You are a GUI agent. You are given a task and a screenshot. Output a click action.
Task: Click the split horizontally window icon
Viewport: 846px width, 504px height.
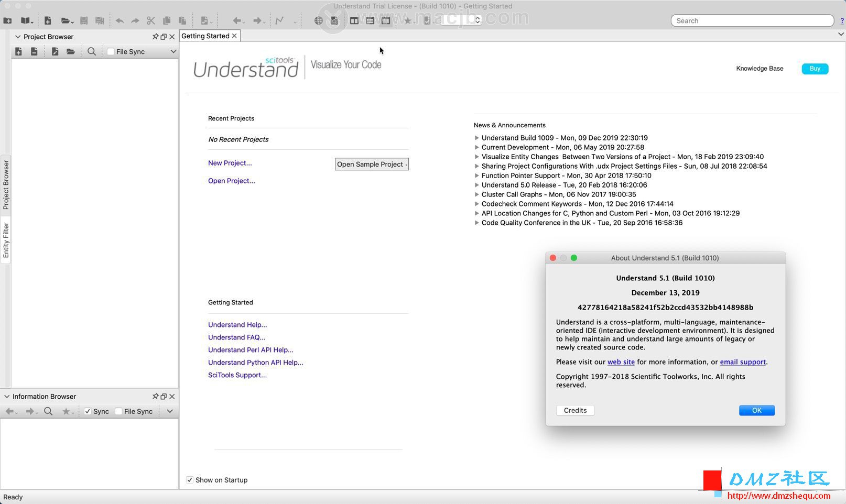pos(370,21)
